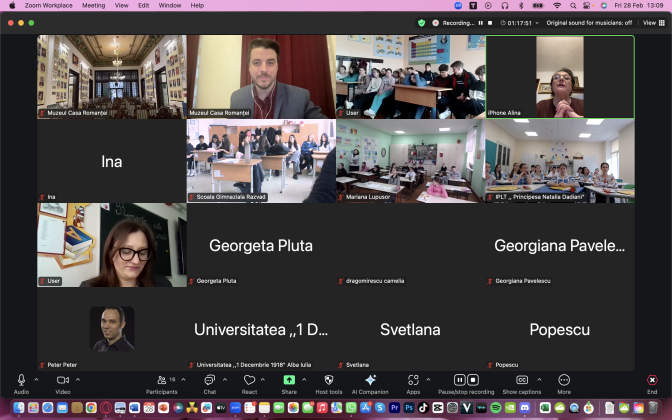Select the iPhone Alina video tile
Image resolution: width=672 pixels, height=420 pixels.
(x=560, y=76)
